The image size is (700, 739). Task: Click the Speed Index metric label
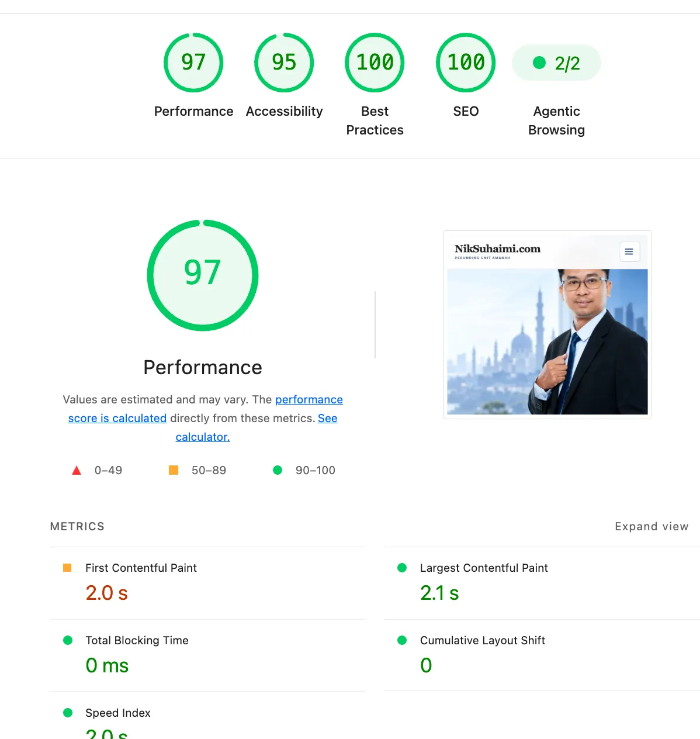(x=118, y=713)
